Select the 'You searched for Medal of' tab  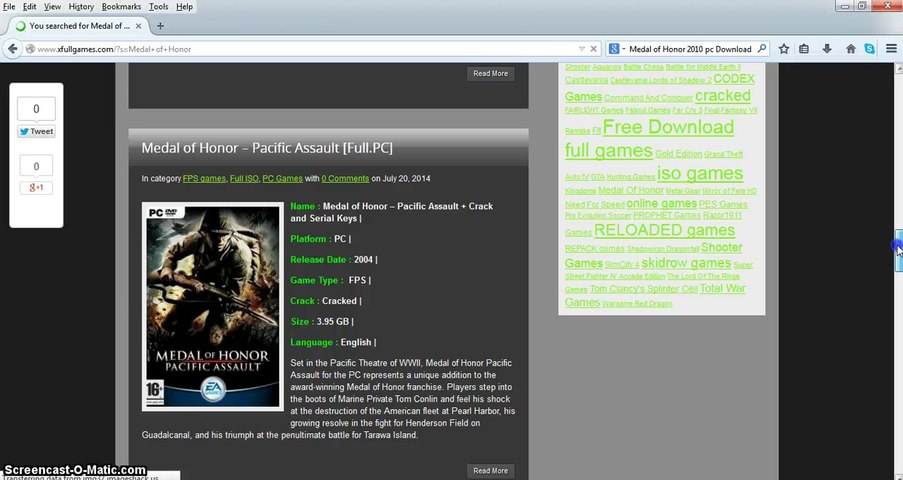pos(79,26)
